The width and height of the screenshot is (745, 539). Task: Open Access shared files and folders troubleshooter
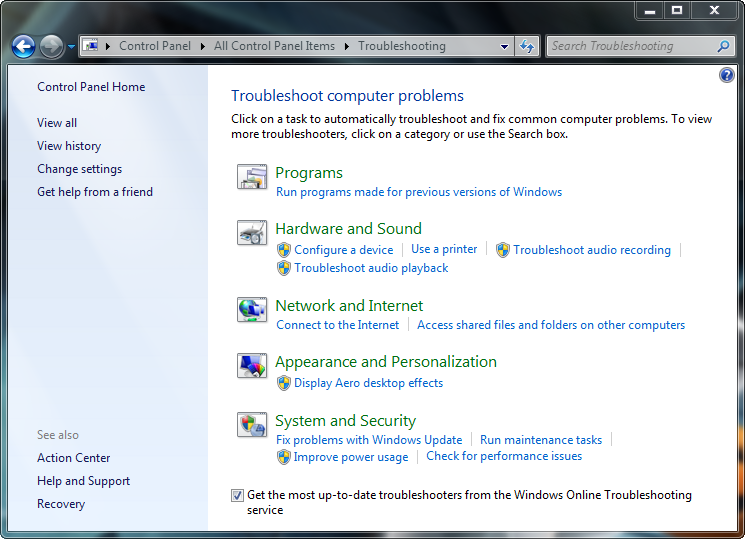pos(551,325)
